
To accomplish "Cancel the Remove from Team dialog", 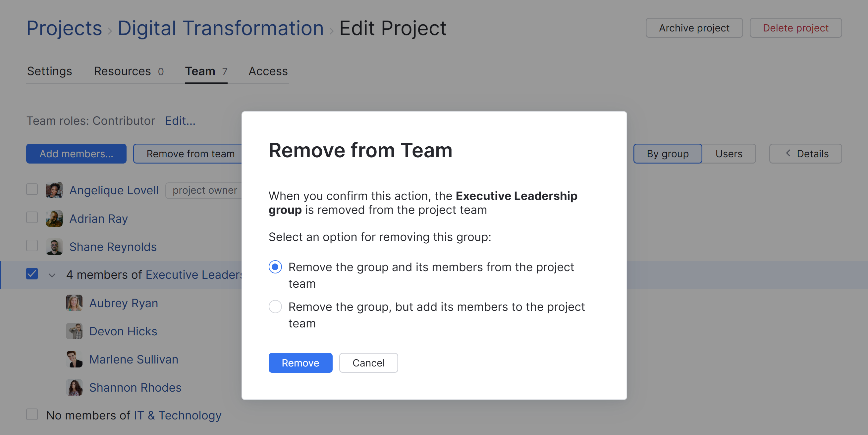I will point(368,362).
